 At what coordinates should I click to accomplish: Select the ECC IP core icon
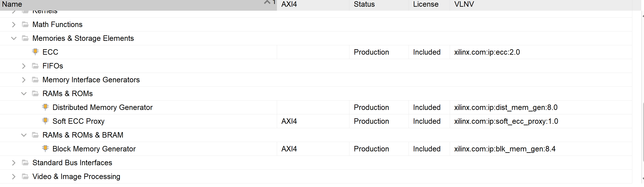coord(35,52)
